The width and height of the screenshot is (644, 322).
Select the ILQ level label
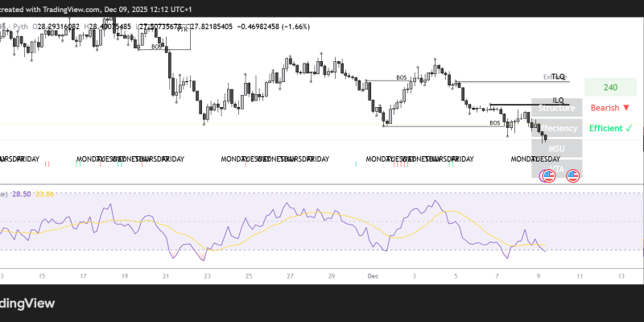[558, 101]
